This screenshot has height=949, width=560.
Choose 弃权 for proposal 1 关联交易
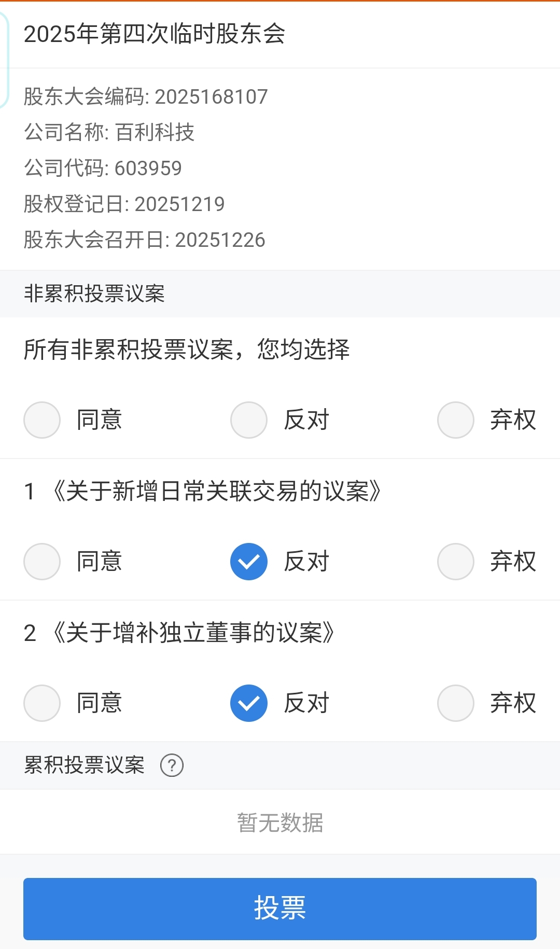[x=456, y=562]
